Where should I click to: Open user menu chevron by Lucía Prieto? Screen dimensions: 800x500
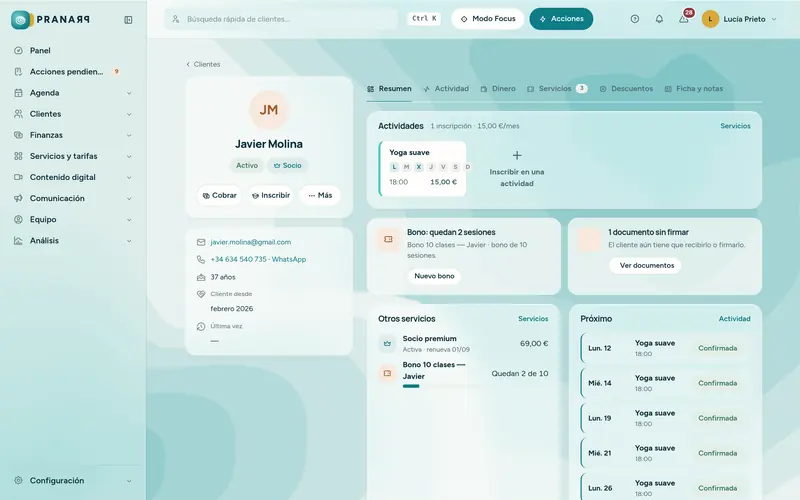point(774,19)
